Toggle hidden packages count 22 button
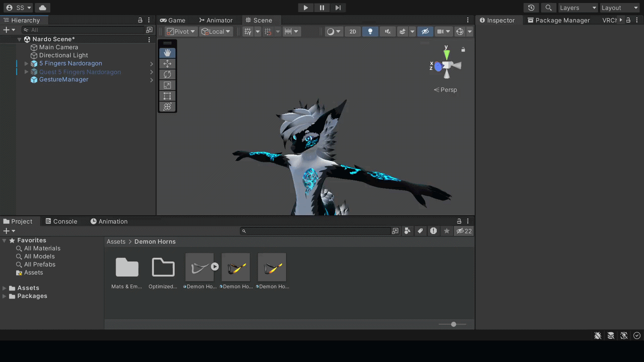The height and width of the screenshot is (362, 644). (x=464, y=231)
